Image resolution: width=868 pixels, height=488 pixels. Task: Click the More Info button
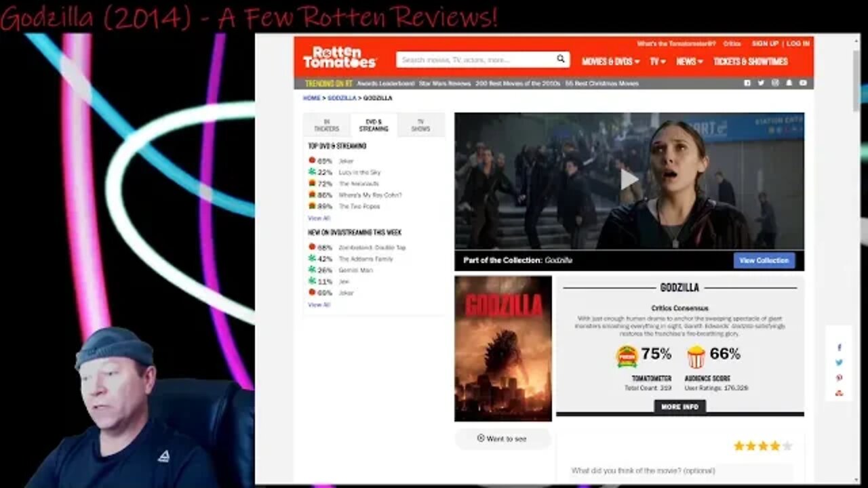tap(679, 407)
